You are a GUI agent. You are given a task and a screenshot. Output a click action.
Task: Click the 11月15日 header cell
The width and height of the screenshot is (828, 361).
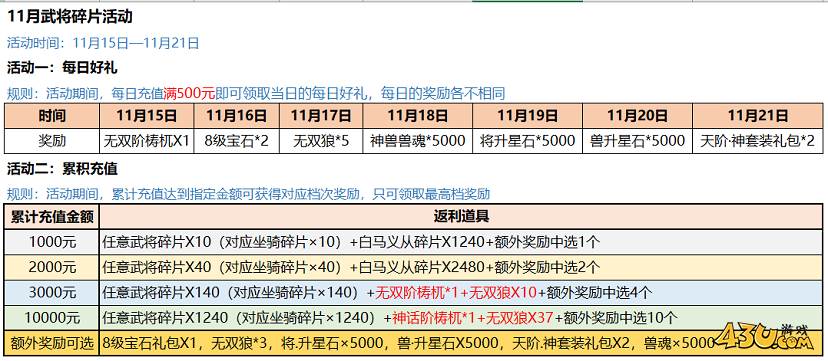147,116
